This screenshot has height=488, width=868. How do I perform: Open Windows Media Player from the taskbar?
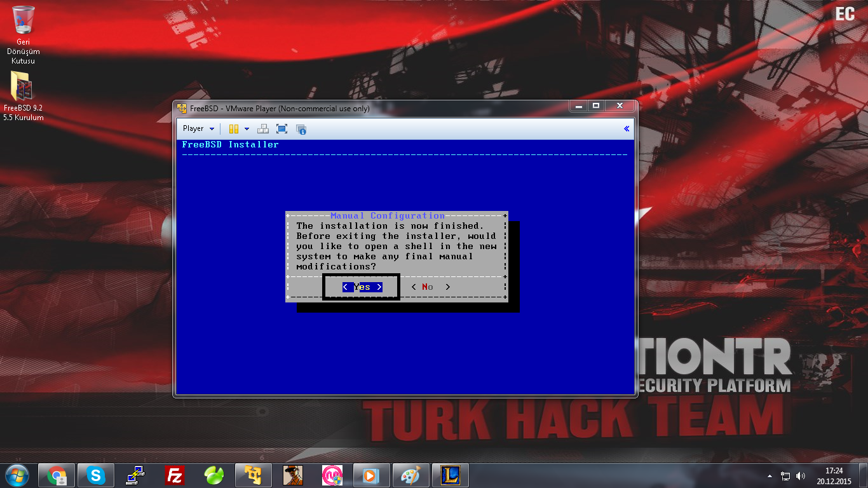[372, 475]
